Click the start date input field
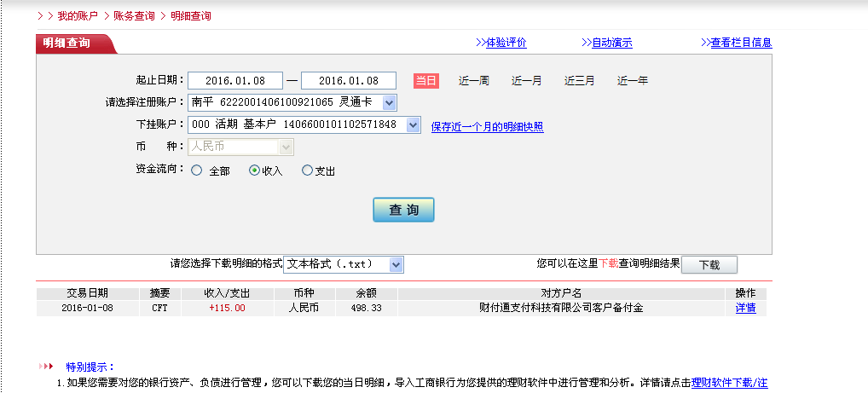The height and width of the screenshot is (393, 868). point(235,81)
